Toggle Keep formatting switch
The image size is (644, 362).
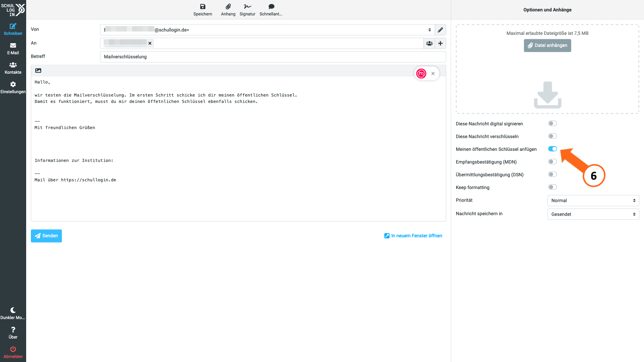[x=552, y=187]
